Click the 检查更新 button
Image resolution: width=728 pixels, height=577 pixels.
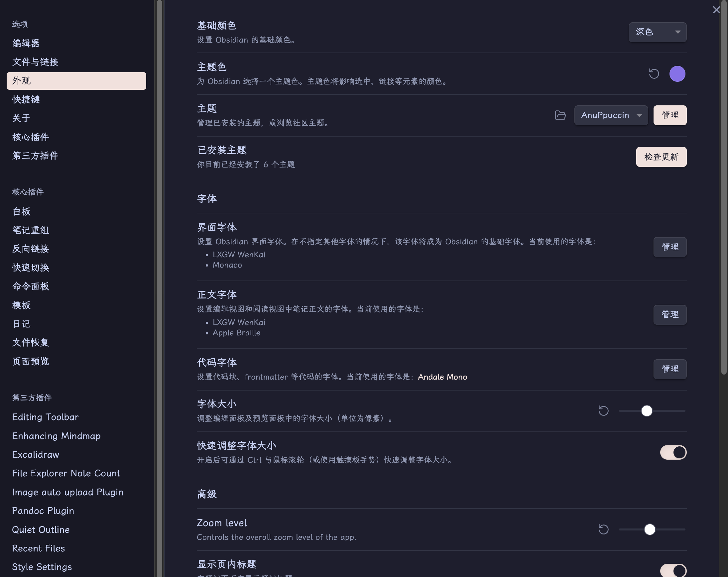click(661, 157)
